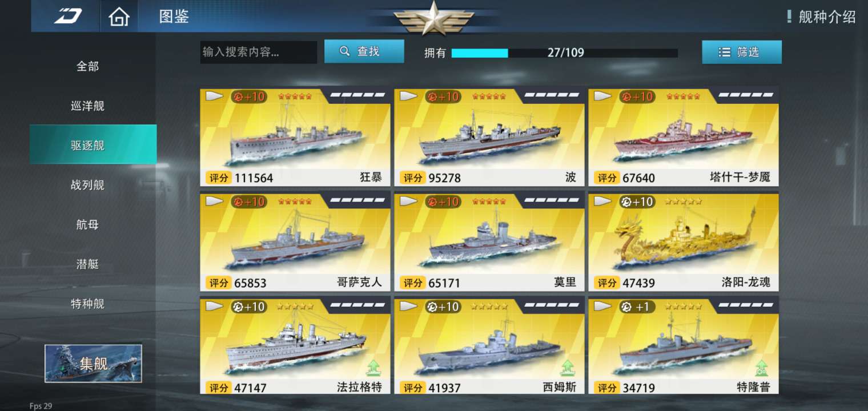This screenshot has width=868, height=411.
Task: Click the 拥有 27/109 progress bar
Action: tap(564, 53)
